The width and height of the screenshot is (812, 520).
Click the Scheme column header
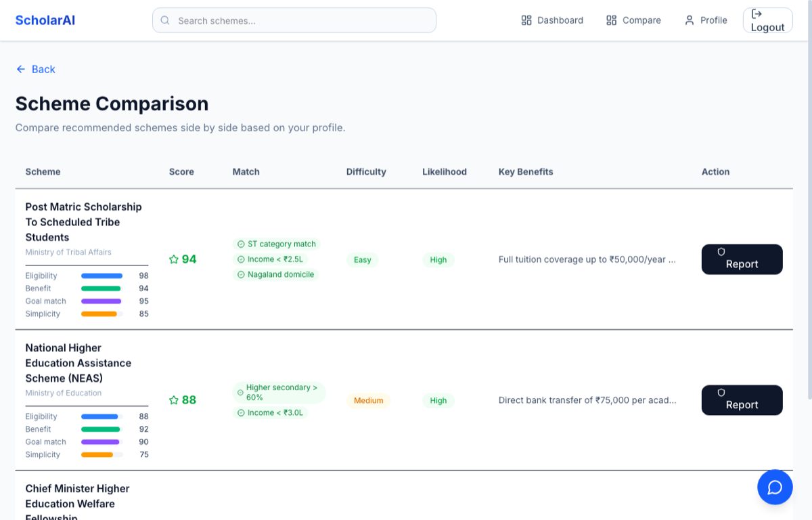43,172
